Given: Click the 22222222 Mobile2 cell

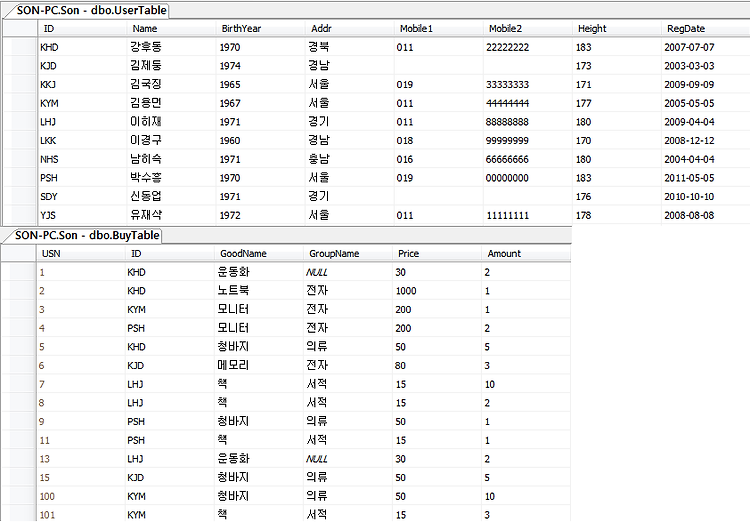Looking at the screenshot, I should tap(527, 47).
